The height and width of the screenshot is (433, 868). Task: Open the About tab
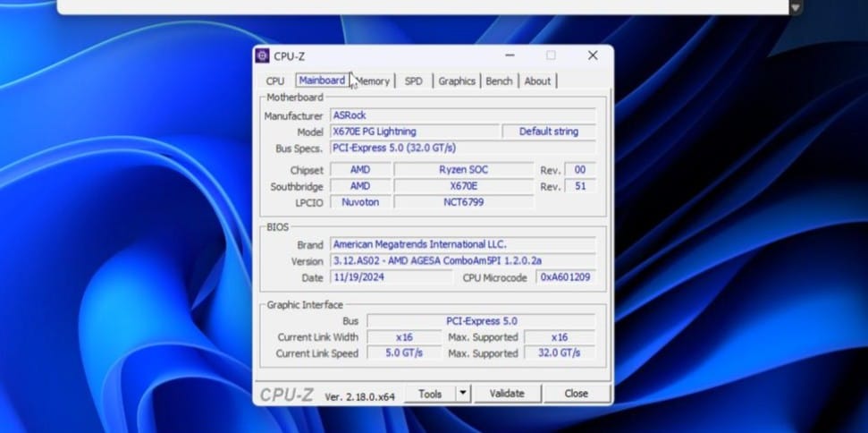[537, 81]
